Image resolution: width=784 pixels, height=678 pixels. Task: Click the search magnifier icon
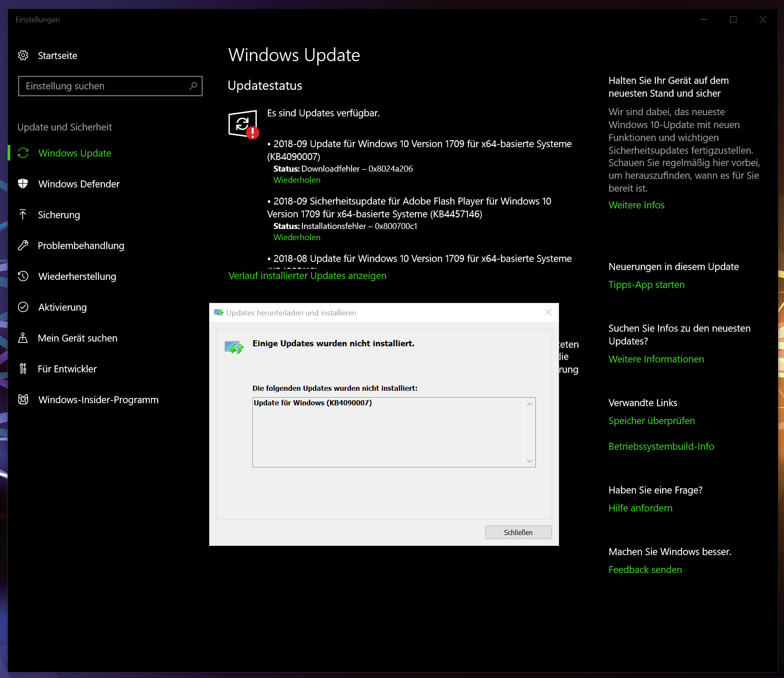pos(193,86)
